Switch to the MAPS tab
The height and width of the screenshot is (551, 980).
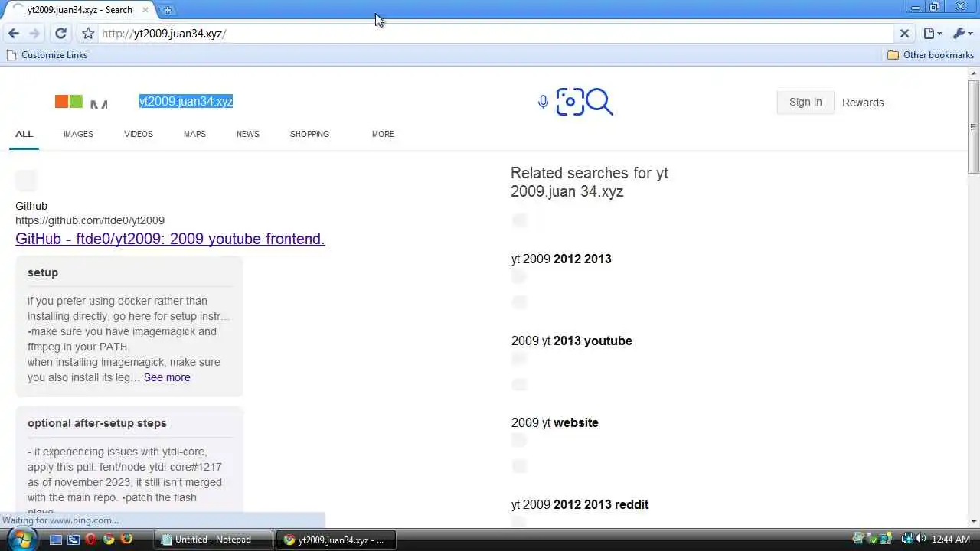click(x=194, y=134)
